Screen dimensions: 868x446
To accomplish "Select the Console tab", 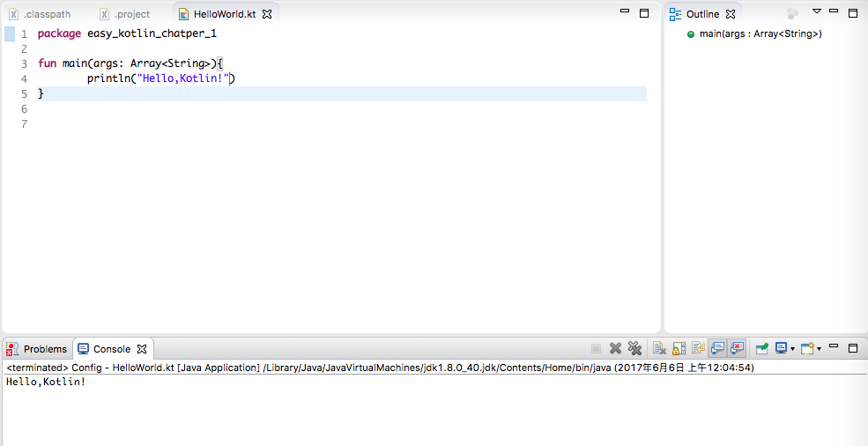I will coord(113,349).
